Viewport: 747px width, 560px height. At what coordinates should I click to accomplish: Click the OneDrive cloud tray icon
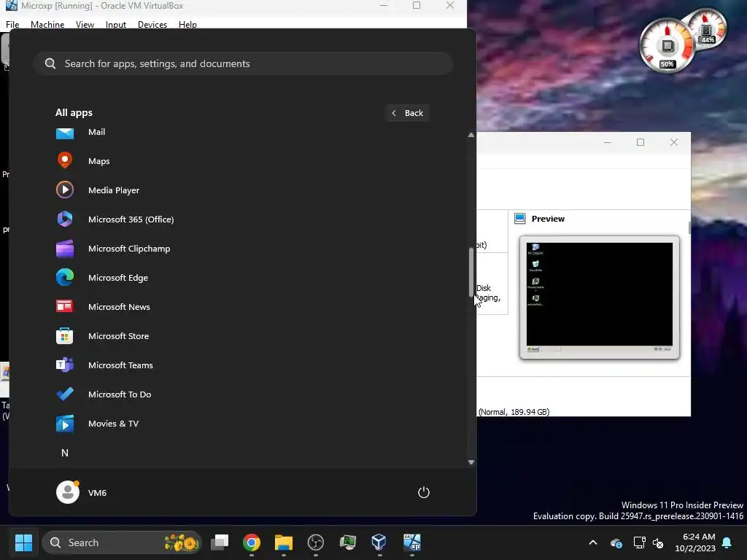pos(616,542)
